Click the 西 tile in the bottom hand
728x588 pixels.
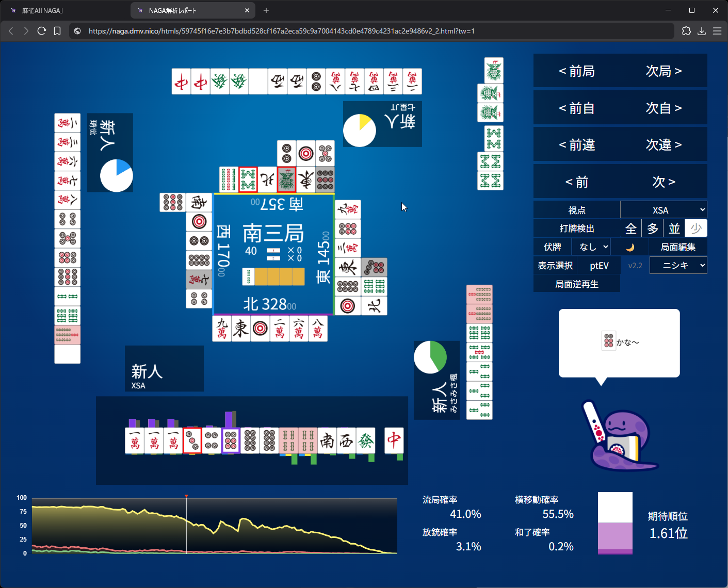coord(347,440)
